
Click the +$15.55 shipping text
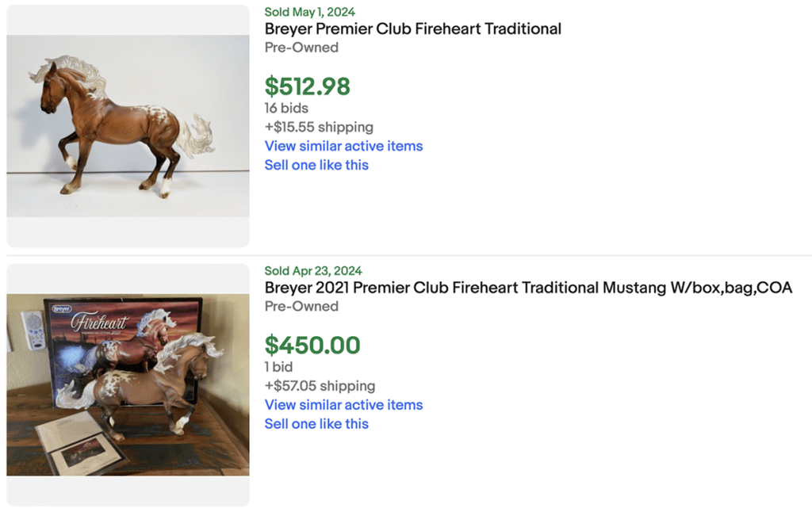(x=319, y=127)
